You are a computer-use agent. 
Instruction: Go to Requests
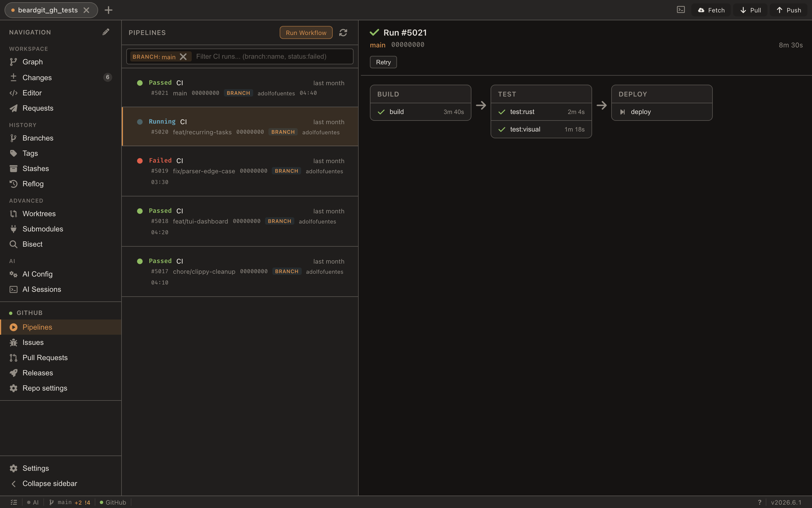click(60, 108)
